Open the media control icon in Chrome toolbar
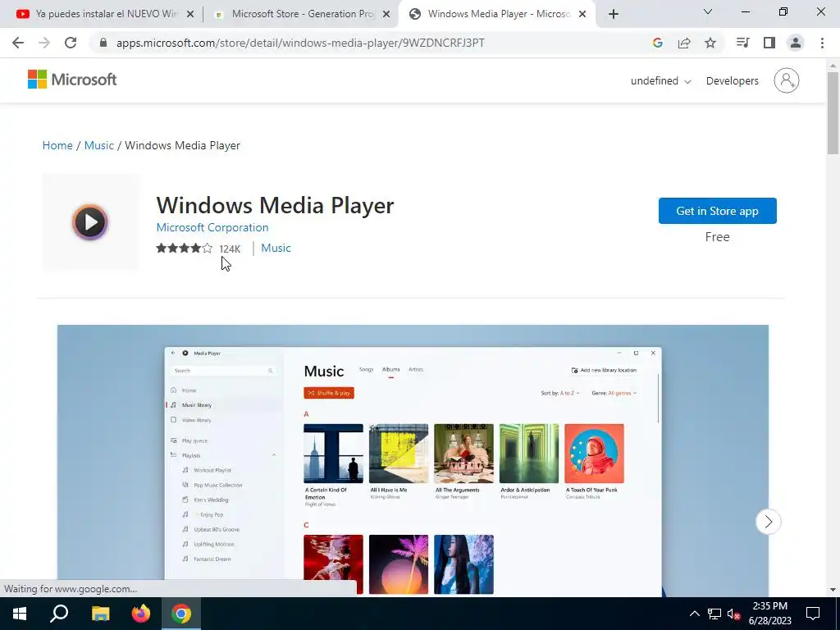The height and width of the screenshot is (630, 840). [x=742, y=43]
